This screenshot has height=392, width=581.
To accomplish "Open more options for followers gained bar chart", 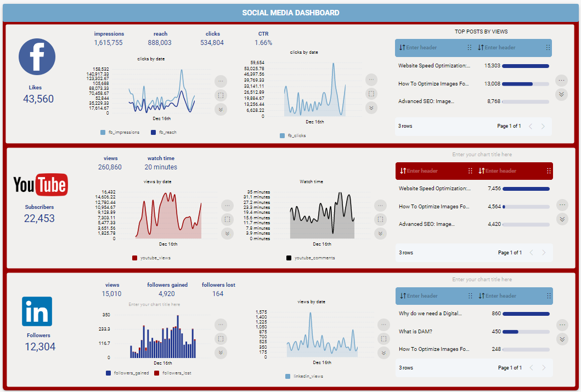I will (x=221, y=325).
